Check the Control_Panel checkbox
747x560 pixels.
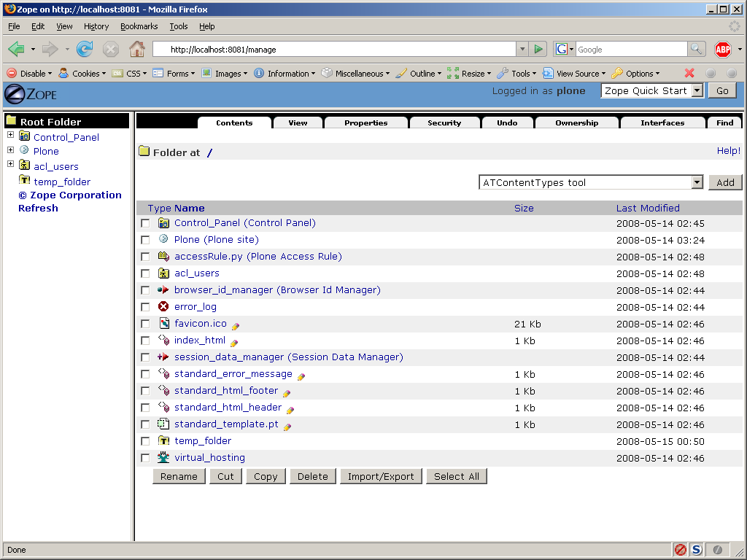click(145, 223)
